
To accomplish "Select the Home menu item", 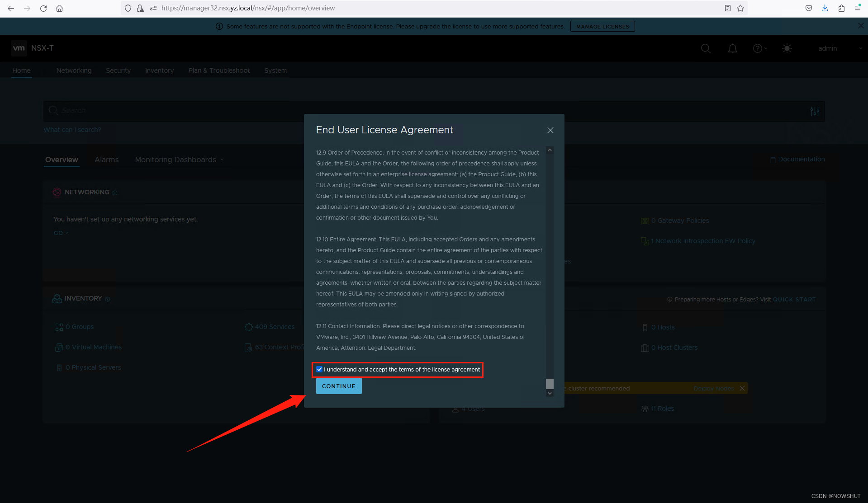I will pos(22,71).
